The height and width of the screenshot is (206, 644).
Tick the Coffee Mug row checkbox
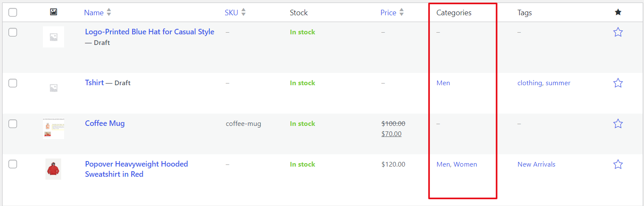pyautogui.click(x=13, y=124)
